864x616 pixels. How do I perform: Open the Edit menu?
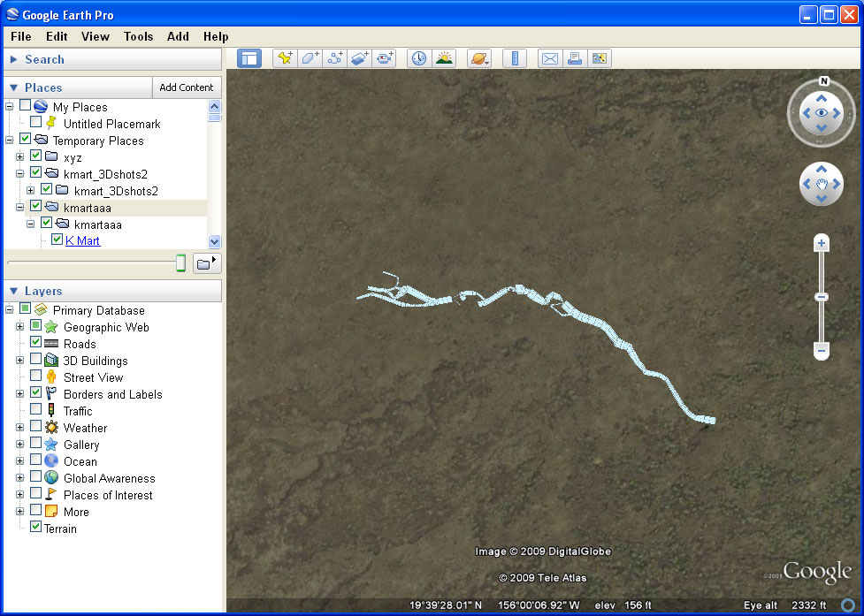point(57,36)
